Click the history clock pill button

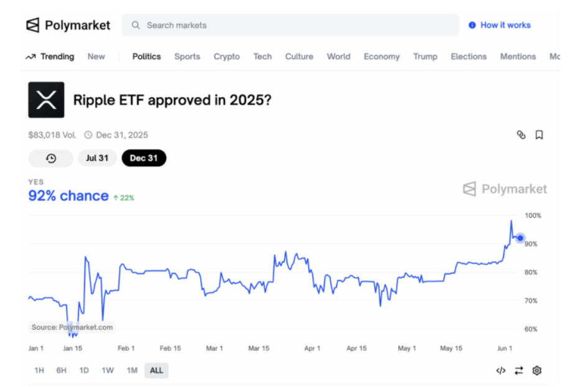[x=50, y=158]
